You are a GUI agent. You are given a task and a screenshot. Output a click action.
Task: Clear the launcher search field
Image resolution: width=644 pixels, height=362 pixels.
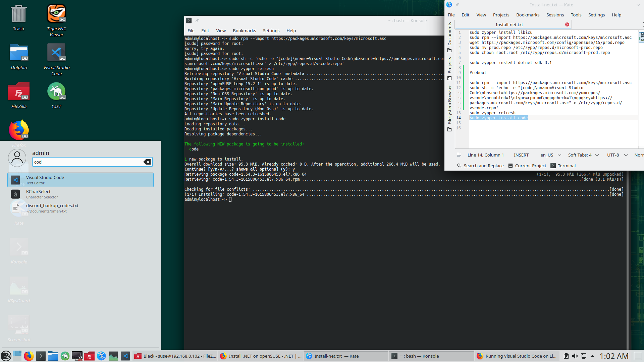click(x=147, y=162)
